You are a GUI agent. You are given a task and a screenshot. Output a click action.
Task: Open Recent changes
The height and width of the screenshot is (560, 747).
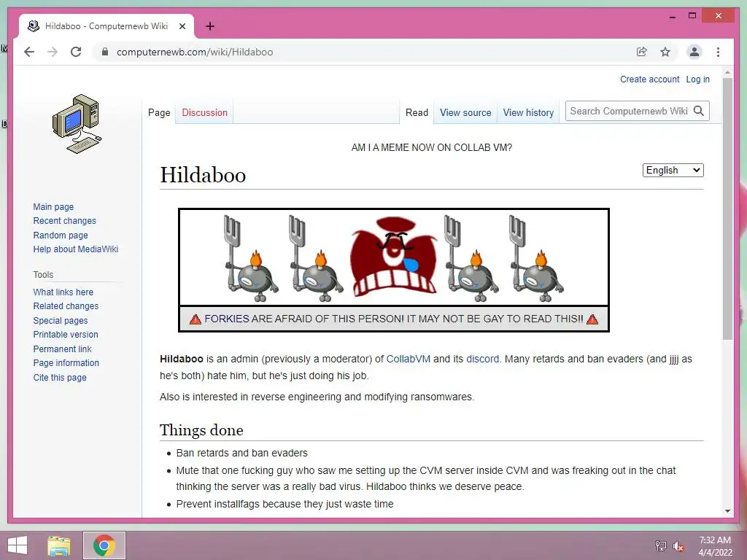pos(65,221)
